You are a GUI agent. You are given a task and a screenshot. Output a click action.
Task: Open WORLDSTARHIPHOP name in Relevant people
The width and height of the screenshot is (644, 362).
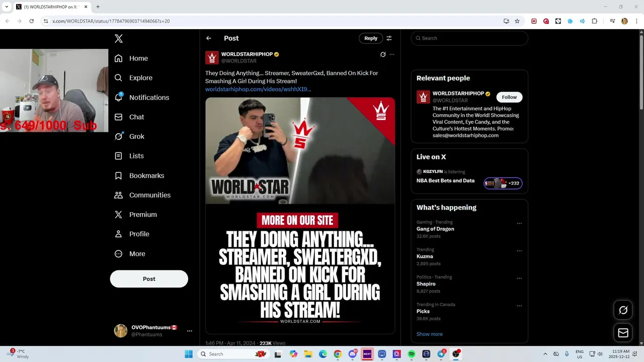pos(458,94)
